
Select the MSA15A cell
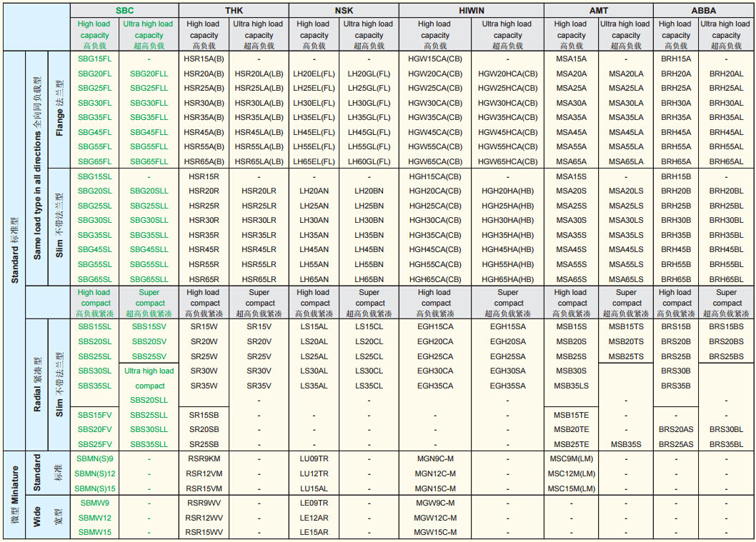tap(572, 59)
